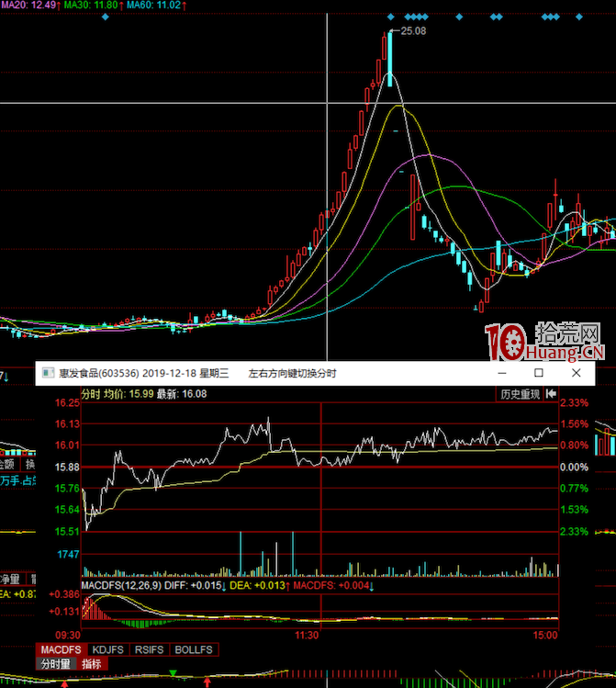
Task: Click the 历史重现 button
Action: pos(520,394)
